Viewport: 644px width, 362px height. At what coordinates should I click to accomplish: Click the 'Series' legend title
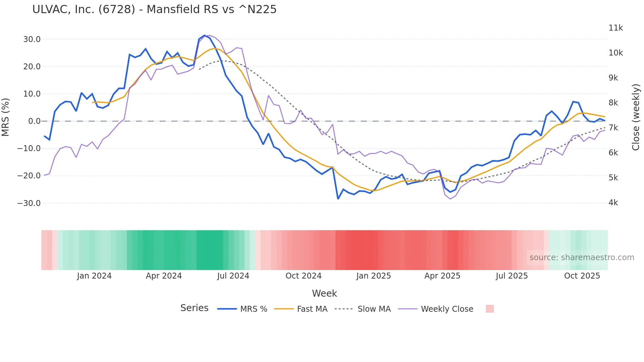coord(195,308)
